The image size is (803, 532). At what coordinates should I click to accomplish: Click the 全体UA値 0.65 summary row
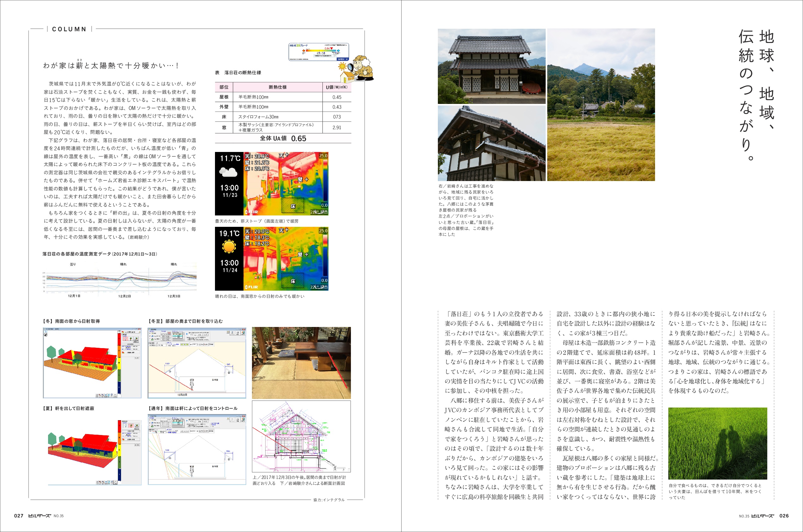coord(283,138)
